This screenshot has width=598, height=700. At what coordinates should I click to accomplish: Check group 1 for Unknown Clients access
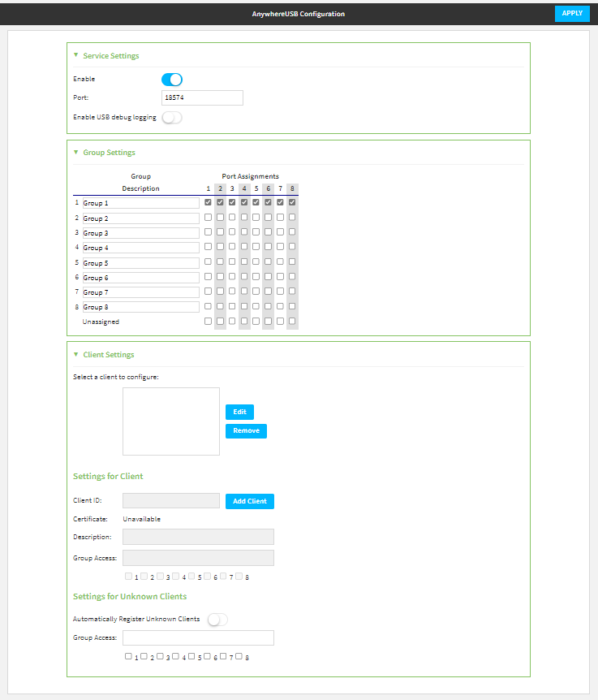tap(128, 656)
